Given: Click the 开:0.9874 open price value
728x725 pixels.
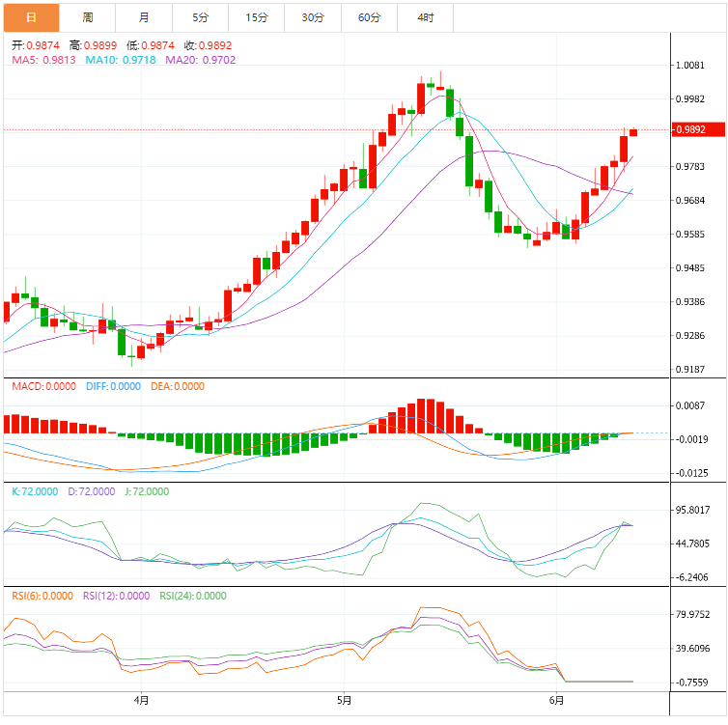Looking at the screenshot, I should click(x=36, y=45).
